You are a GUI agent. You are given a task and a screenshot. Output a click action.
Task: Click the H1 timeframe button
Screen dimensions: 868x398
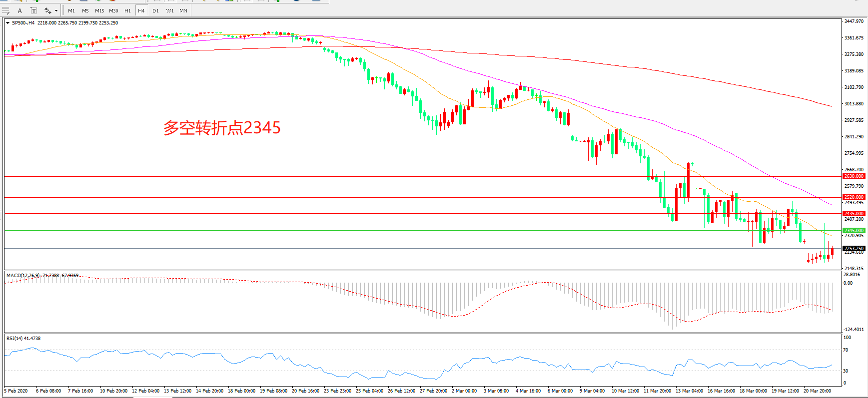click(x=127, y=10)
